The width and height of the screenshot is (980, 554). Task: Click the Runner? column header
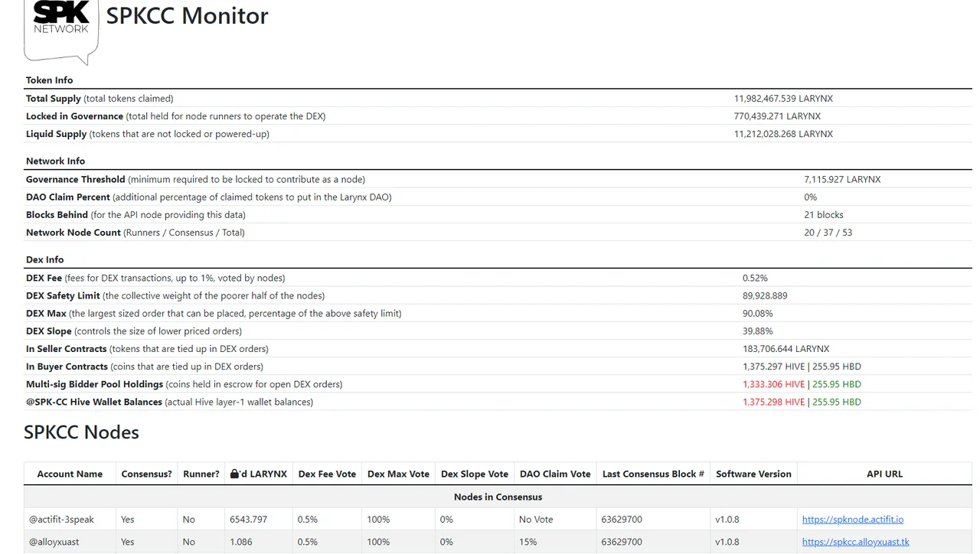(x=201, y=474)
